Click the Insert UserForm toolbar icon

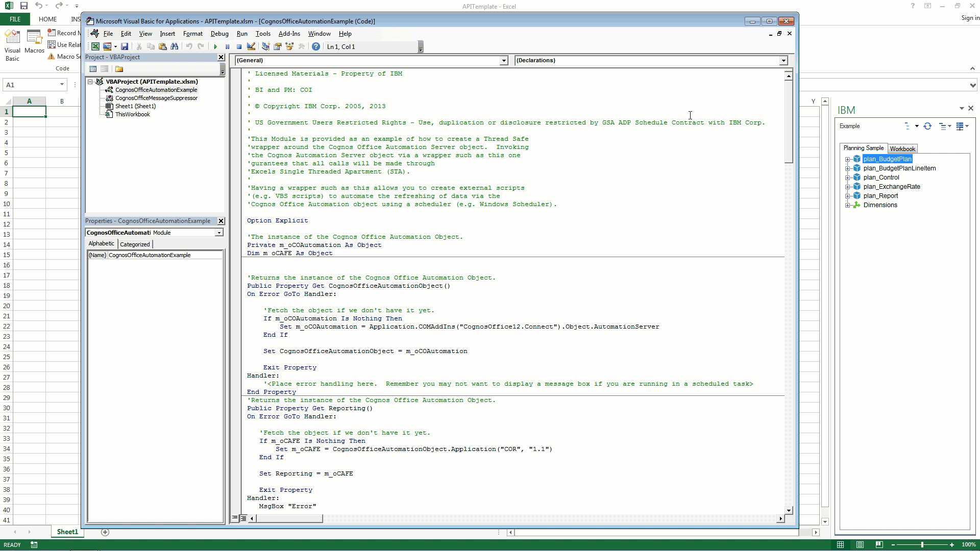[107, 46]
